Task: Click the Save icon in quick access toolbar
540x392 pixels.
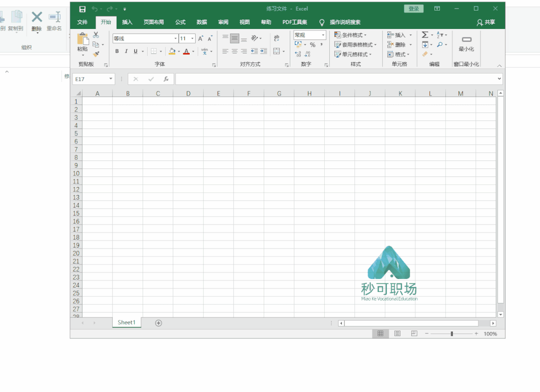Action: point(82,9)
